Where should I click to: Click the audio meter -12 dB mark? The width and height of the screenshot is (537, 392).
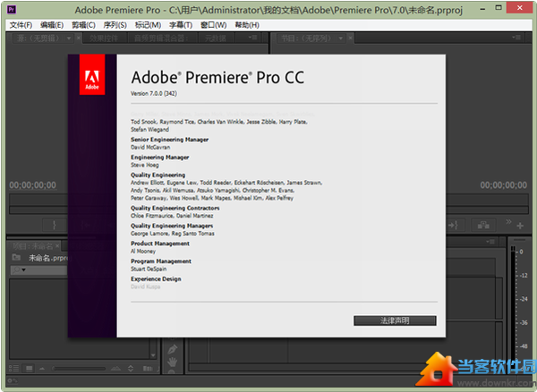click(523, 276)
